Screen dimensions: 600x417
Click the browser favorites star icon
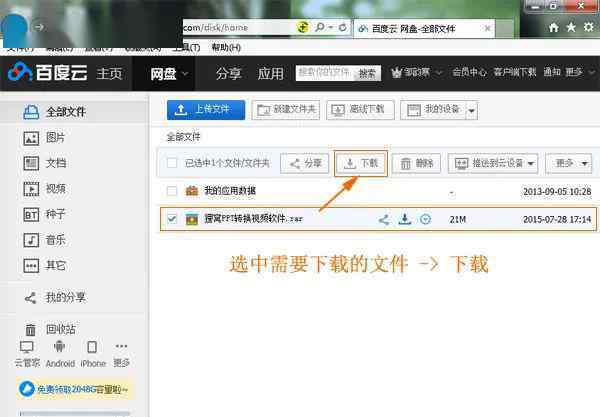point(571,27)
